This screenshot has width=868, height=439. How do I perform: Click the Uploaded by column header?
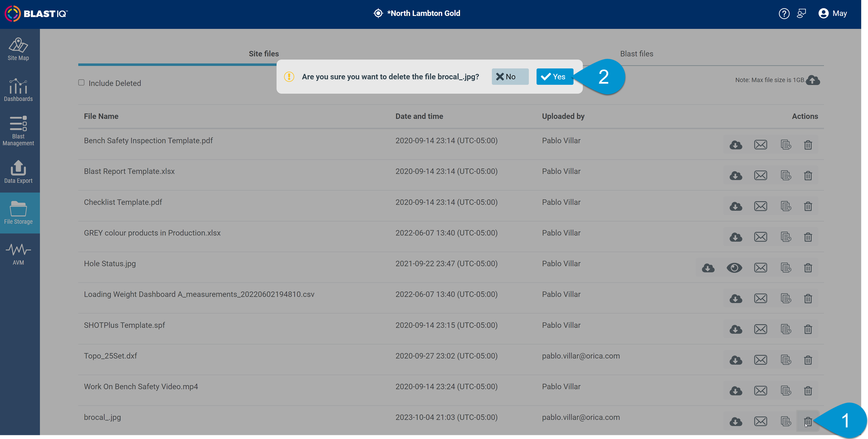[563, 116]
